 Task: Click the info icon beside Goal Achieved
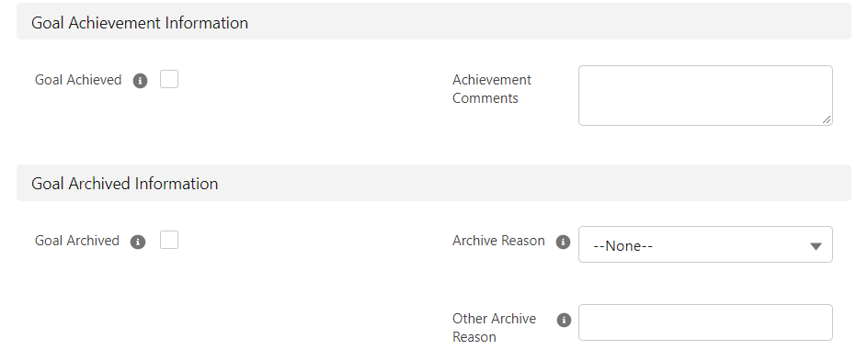(x=140, y=81)
